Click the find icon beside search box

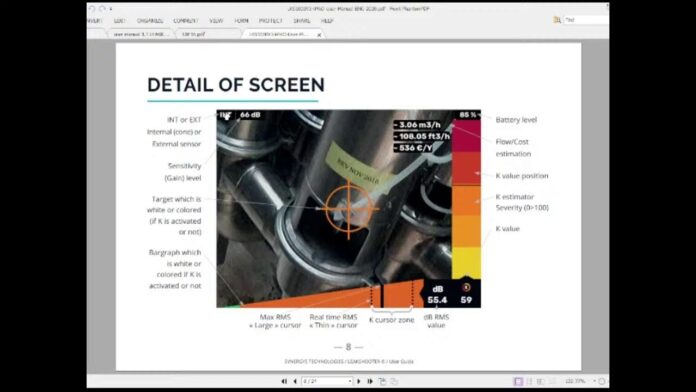557,20
